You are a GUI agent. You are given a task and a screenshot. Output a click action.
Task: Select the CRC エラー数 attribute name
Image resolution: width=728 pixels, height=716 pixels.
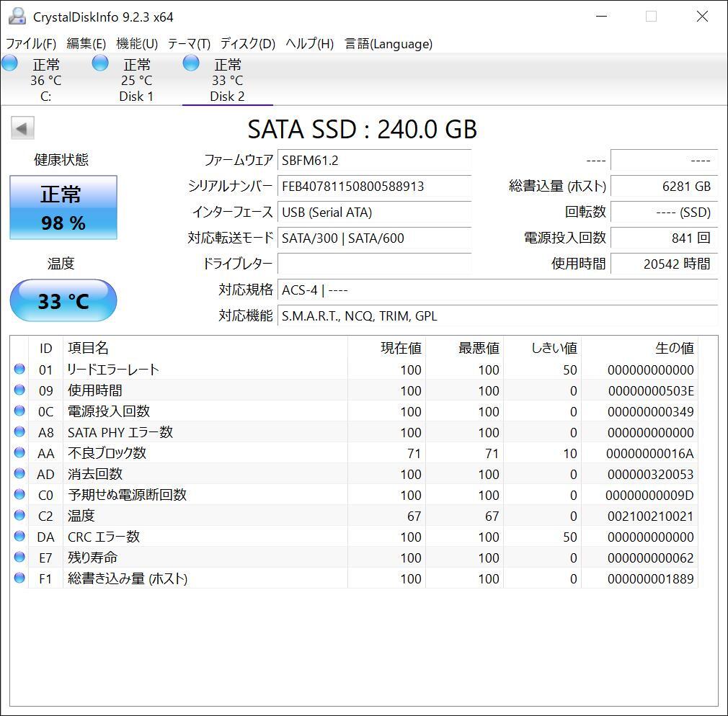tap(104, 537)
